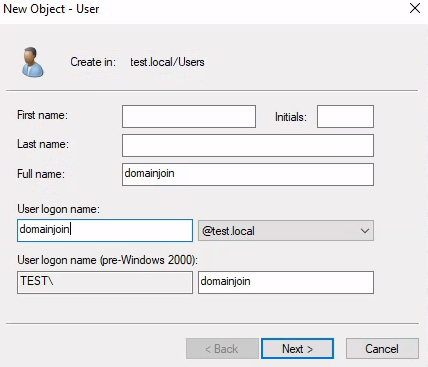
Task: Click the pre-Windows 2000 logon name field
Action: click(286, 282)
